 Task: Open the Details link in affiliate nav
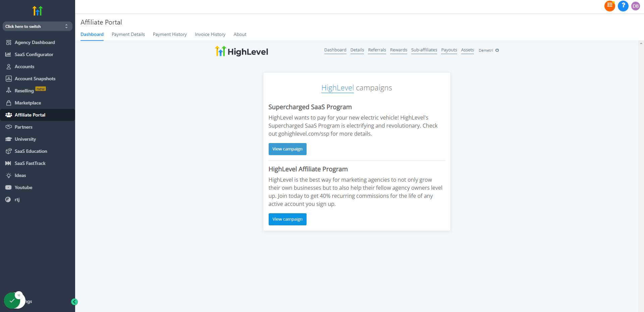[x=357, y=50]
